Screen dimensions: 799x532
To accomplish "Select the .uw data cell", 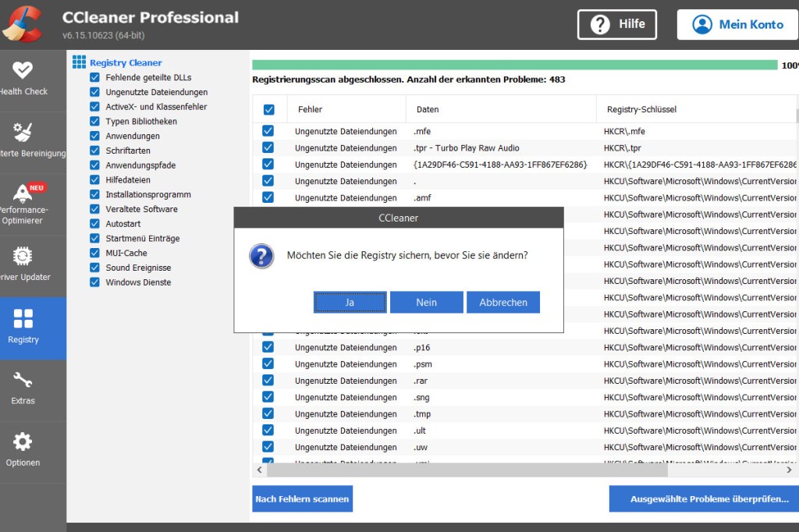I will coord(421,447).
